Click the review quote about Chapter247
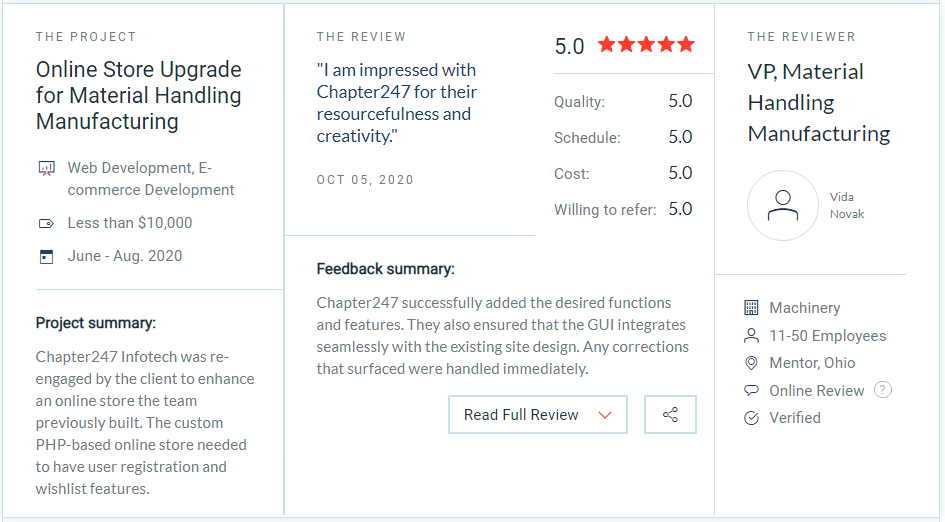Viewport: 945px width, 522px height. [x=397, y=103]
